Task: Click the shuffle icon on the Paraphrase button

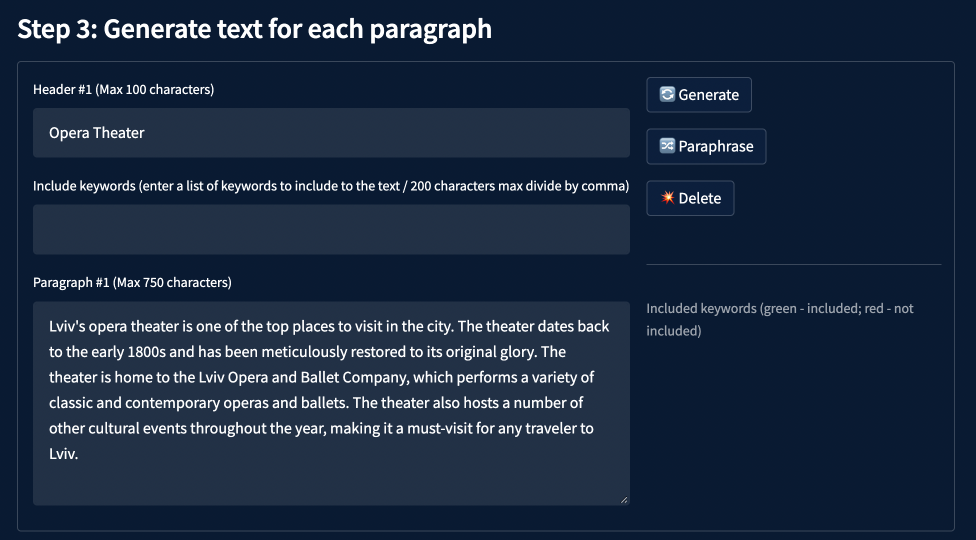Action: coord(667,146)
